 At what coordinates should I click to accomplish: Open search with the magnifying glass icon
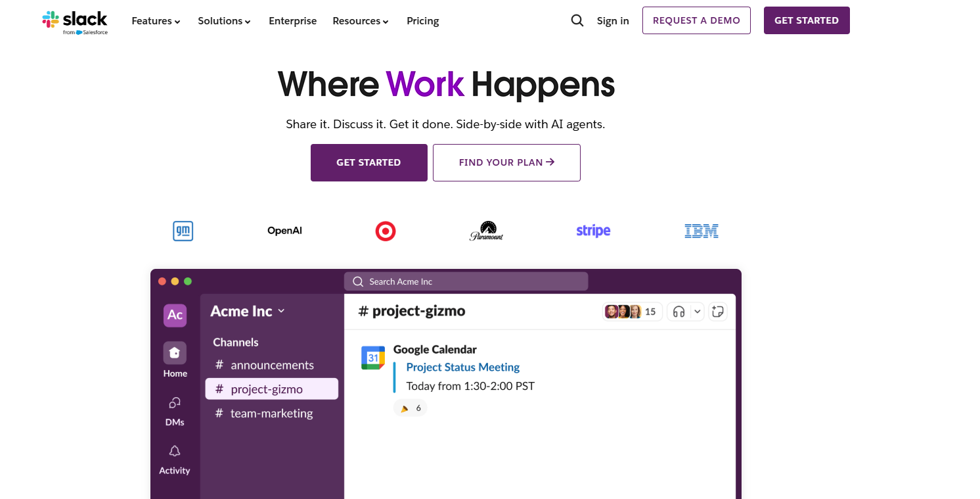pyautogui.click(x=577, y=20)
